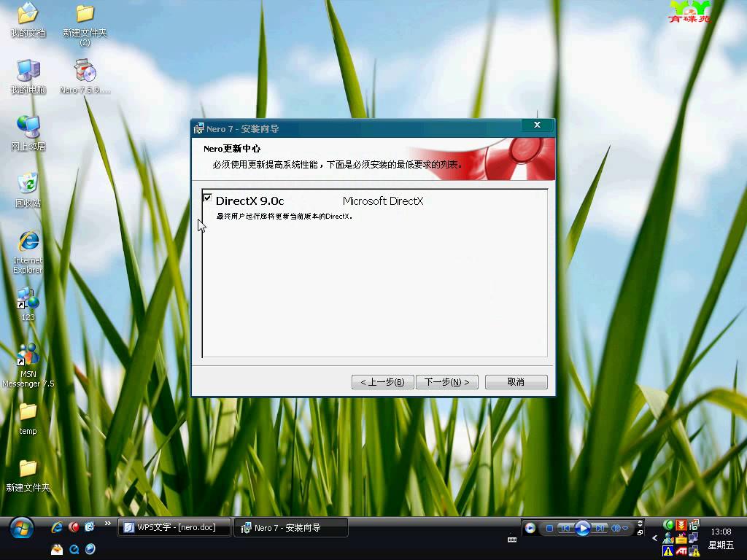The image size is (747, 560).
Task: Select the Internet Explorer desktop icon
Action: pos(28,252)
